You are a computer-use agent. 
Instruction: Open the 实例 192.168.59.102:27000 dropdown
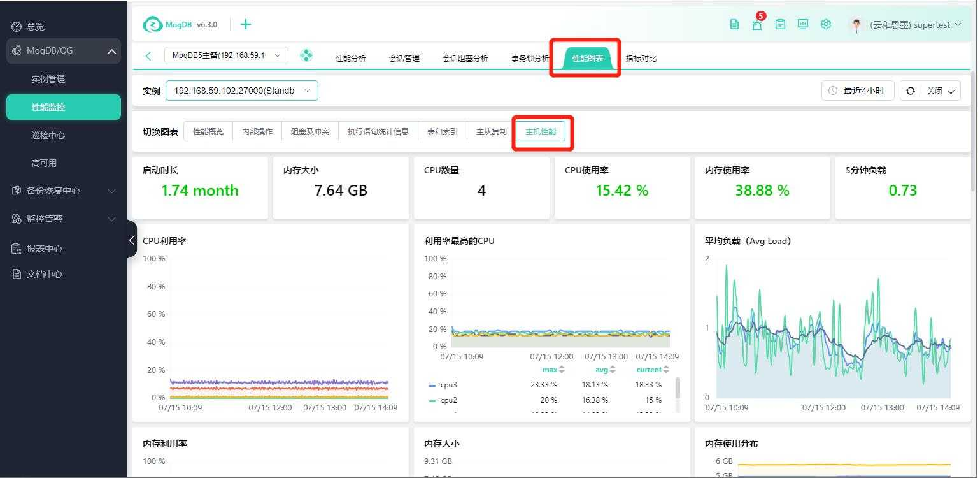coord(242,91)
